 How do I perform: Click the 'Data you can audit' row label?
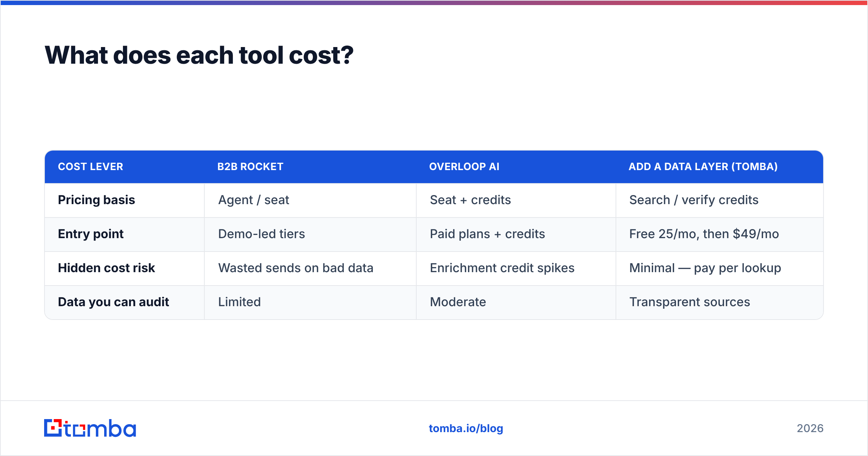tap(113, 302)
